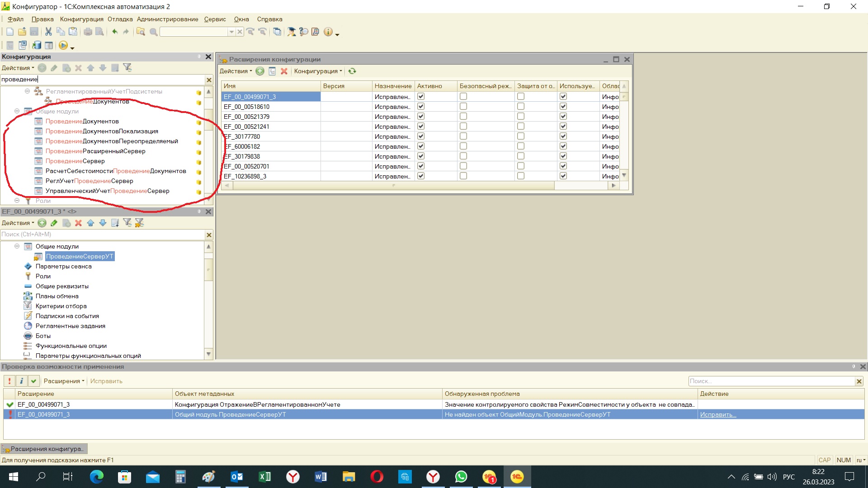Open the search combo box dropdown arrow in toolbar
This screenshot has width=868, height=488.
click(x=231, y=32)
